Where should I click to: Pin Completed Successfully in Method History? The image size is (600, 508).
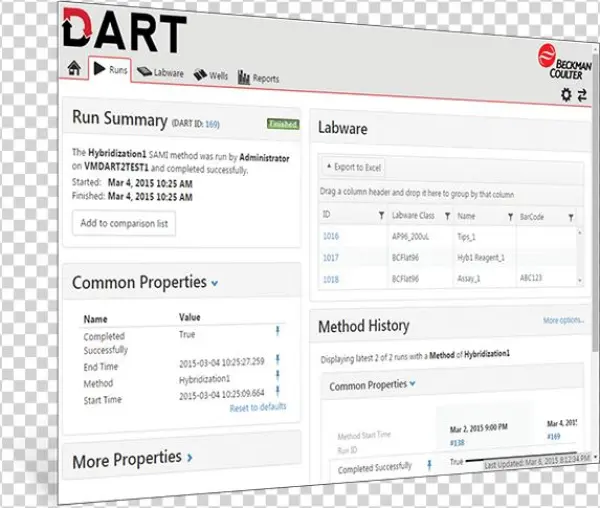[x=429, y=465]
